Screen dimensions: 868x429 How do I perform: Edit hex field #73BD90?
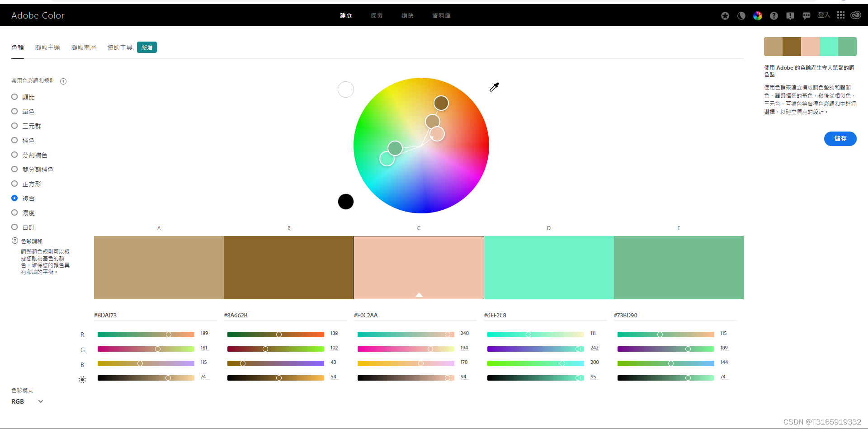(x=675, y=315)
